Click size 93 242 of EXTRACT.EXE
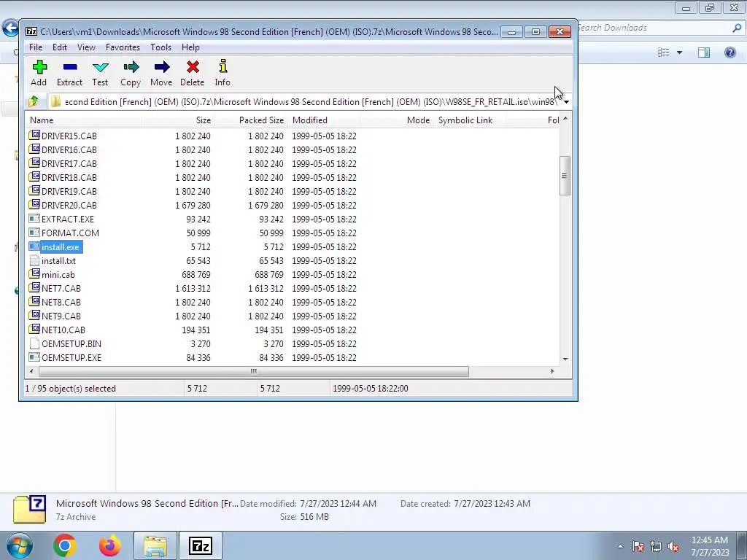This screenshot has height=560, width=747. point(198,219)
